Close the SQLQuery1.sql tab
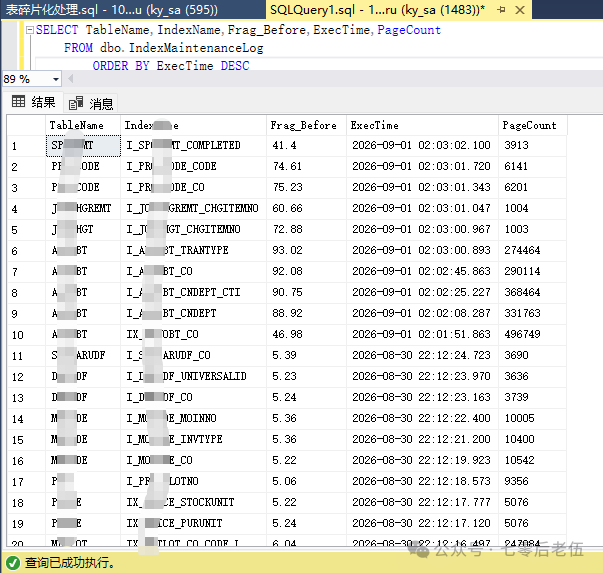Image resolution: width=603 pixels, height=573 pixels. (520, 10)
